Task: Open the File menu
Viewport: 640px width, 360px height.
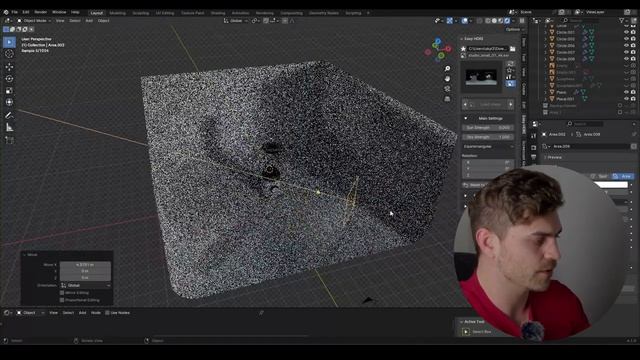Action: 15,12
